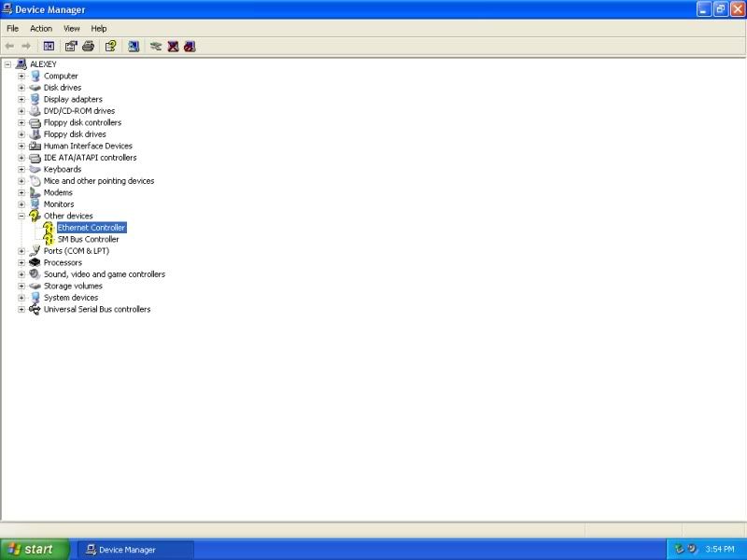Select the Storage volumes label
This screenshot has height=560, width=747.
pyautogui.click(x=73, y=286)
